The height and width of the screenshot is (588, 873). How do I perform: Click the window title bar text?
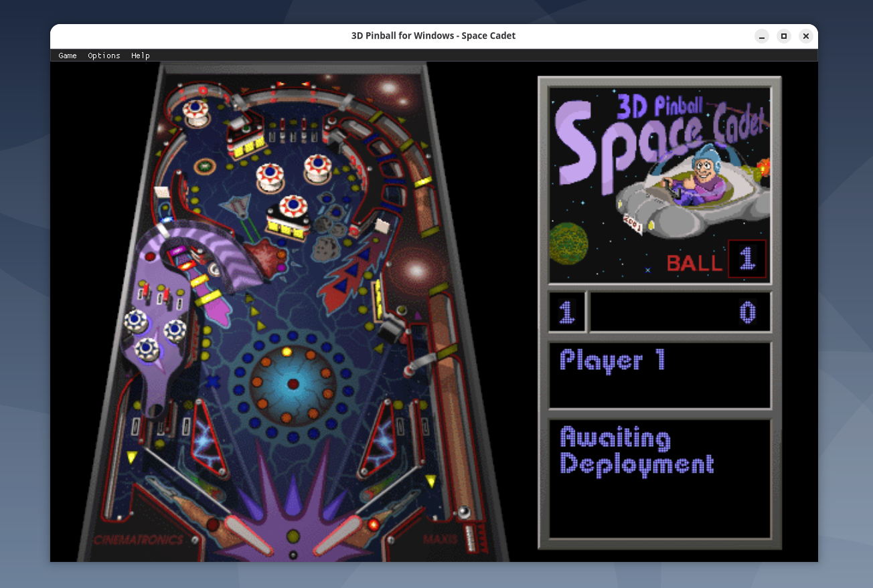click(x=433, y=36)
